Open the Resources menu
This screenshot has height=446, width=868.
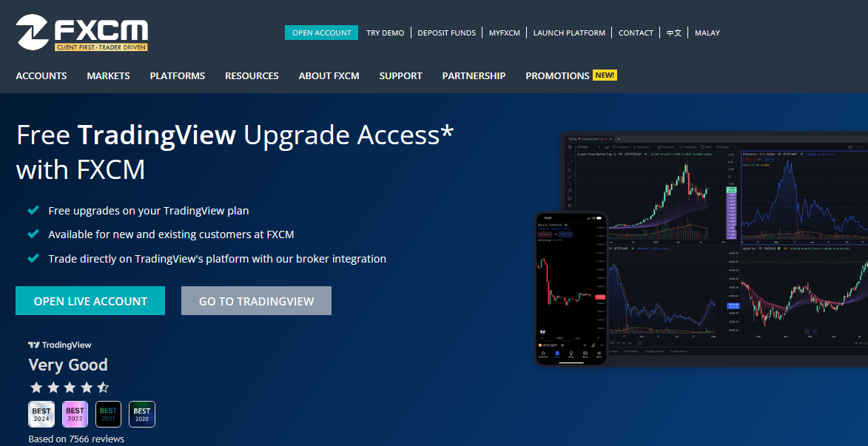coord(252,75)
